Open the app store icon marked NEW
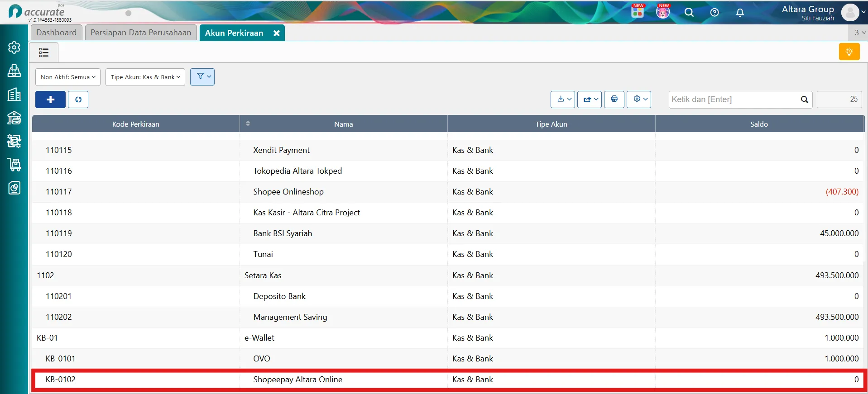 click(638, 12)
